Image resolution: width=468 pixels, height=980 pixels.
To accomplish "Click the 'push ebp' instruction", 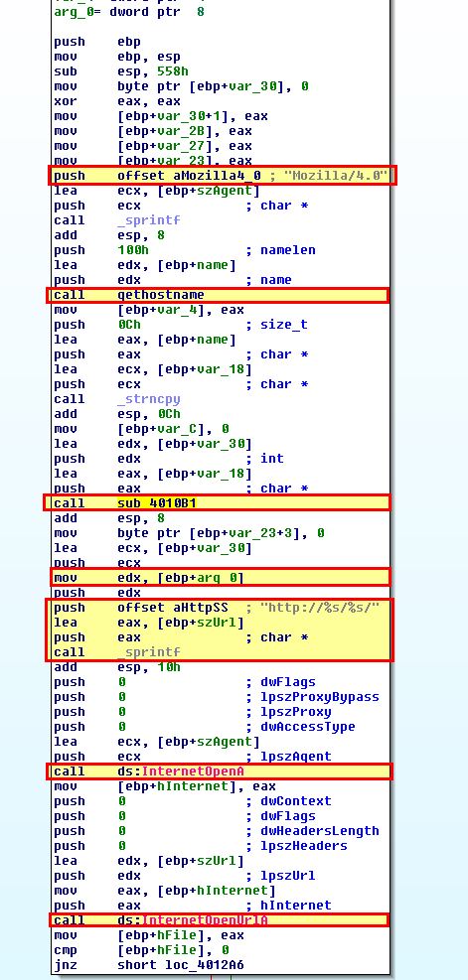I will 97,42.
